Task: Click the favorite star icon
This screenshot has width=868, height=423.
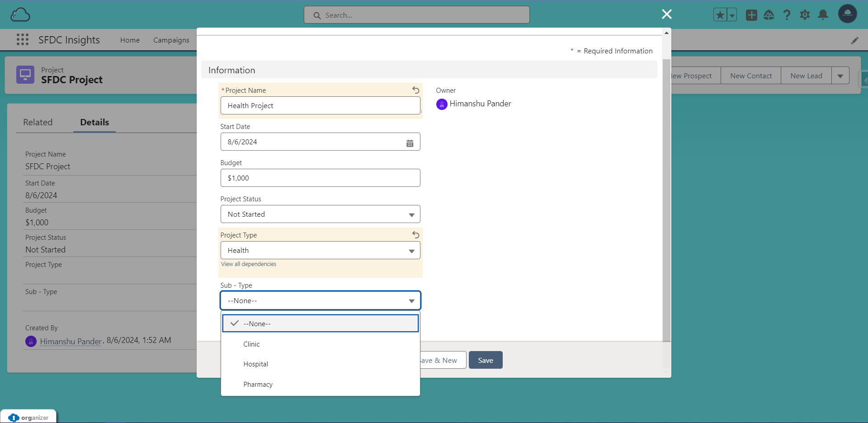Action: (x=720, y=14)
